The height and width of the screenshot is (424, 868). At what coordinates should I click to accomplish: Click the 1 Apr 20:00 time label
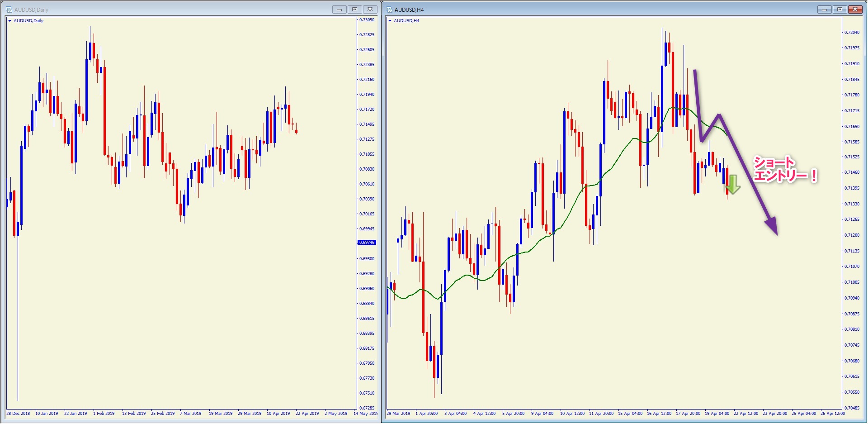pos(427,414)
